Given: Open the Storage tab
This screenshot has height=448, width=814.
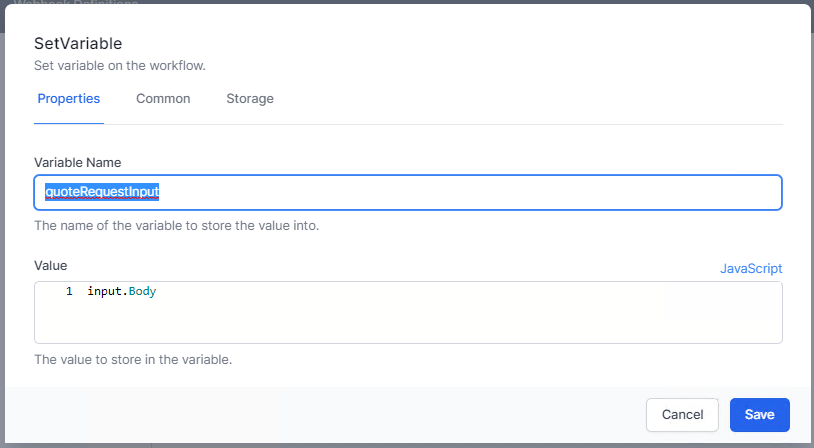Looking at the screenshot, I should [x=250, y=99].
